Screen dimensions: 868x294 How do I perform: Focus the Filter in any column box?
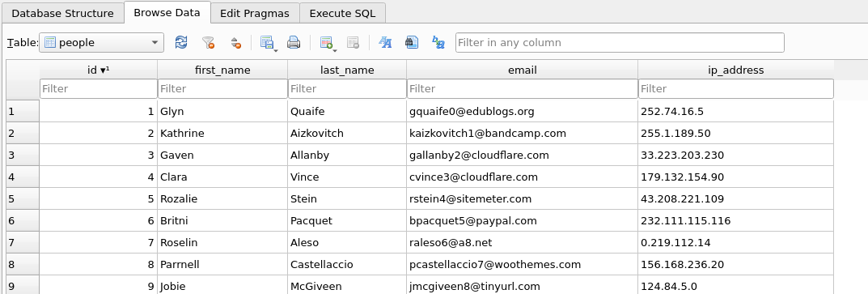point(620,43)
